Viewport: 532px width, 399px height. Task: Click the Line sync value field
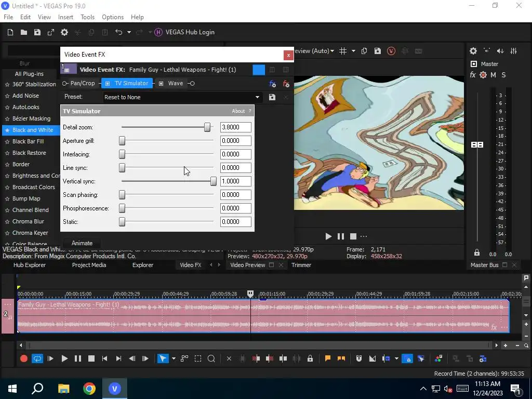pyautogui.click(x=235, y=168)
